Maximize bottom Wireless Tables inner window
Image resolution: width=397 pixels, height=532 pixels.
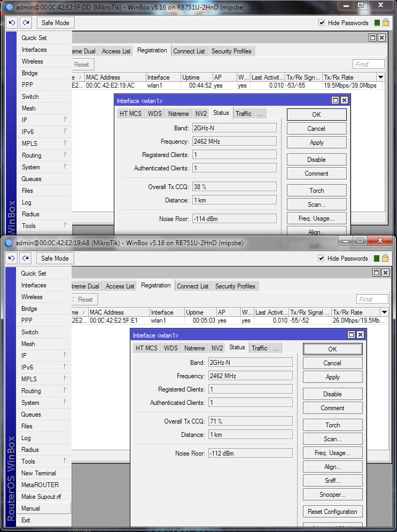click(376, 273)
